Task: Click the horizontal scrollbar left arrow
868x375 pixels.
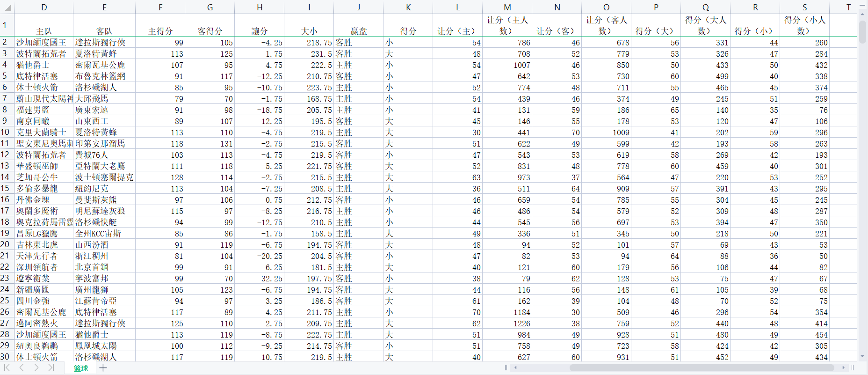Action: 515,368
